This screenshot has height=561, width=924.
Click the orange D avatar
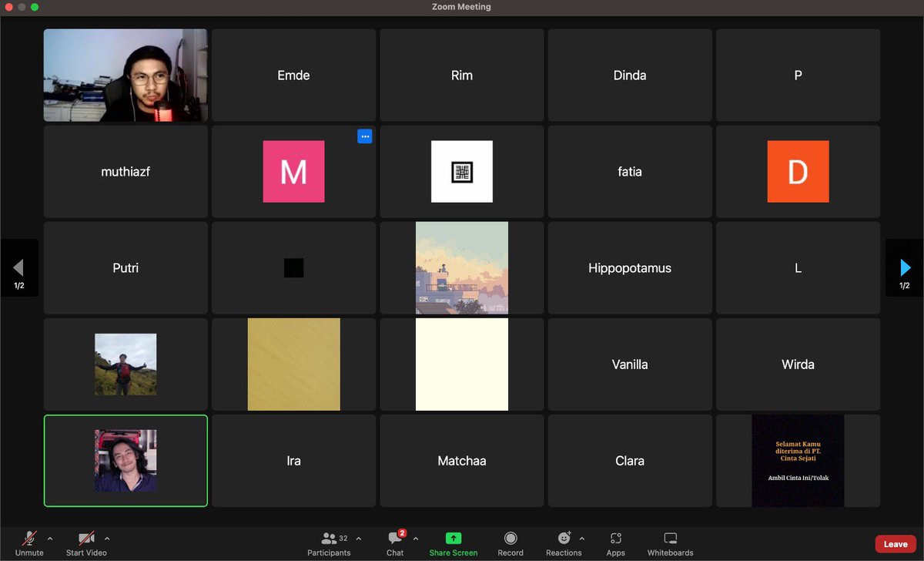pos(798,172)
